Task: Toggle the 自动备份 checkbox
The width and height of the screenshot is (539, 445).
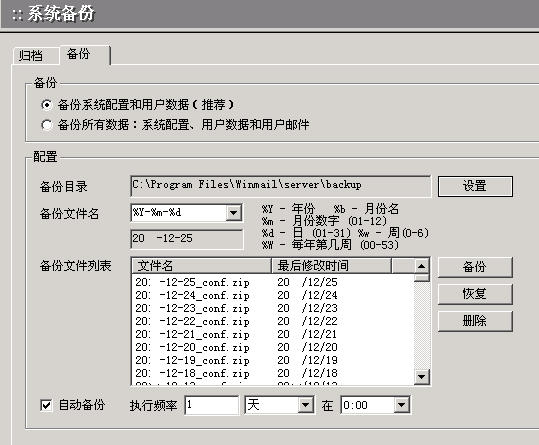Action: tap(46, 405)
